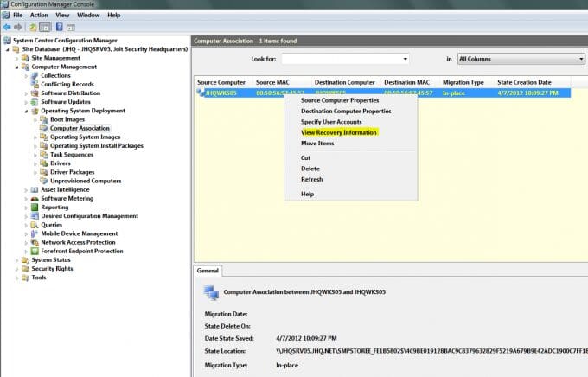The image size is (588, 377).
Task: Open the Action menu
Action: click(39, 15)
